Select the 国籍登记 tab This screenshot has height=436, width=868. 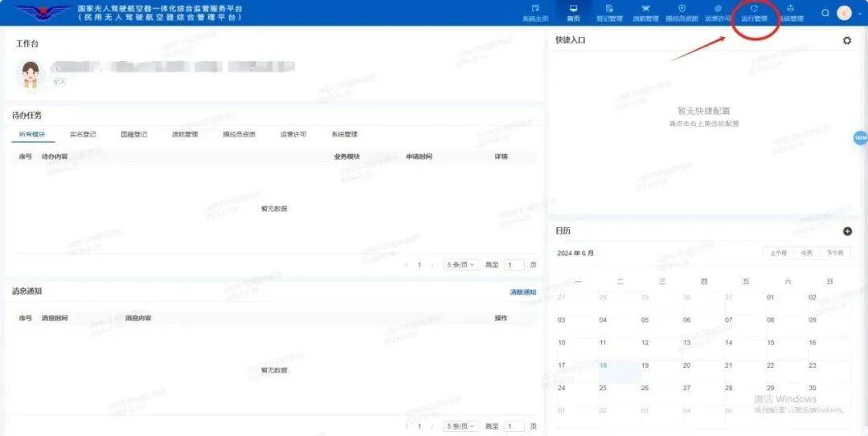click(x=134, y=134)
